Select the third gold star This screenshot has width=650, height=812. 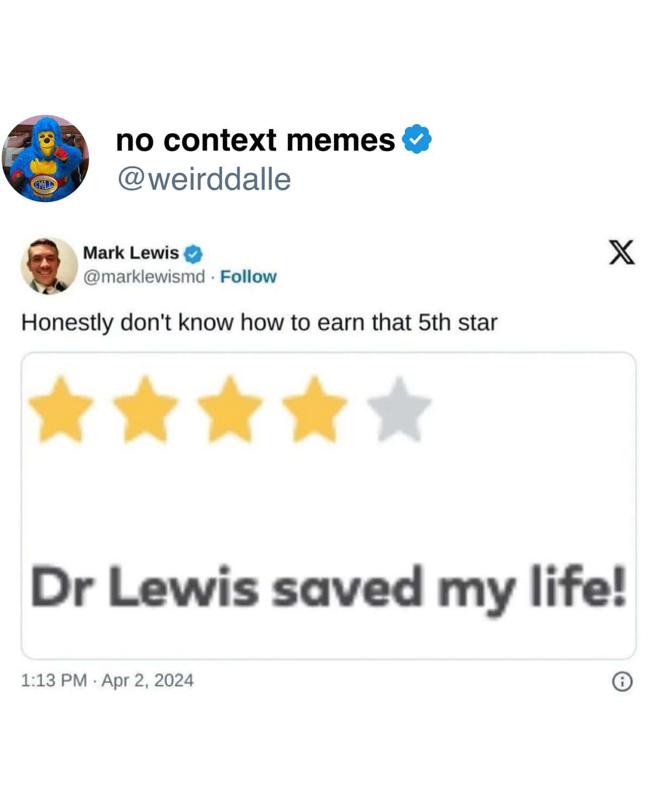click(x=230, y=409)
